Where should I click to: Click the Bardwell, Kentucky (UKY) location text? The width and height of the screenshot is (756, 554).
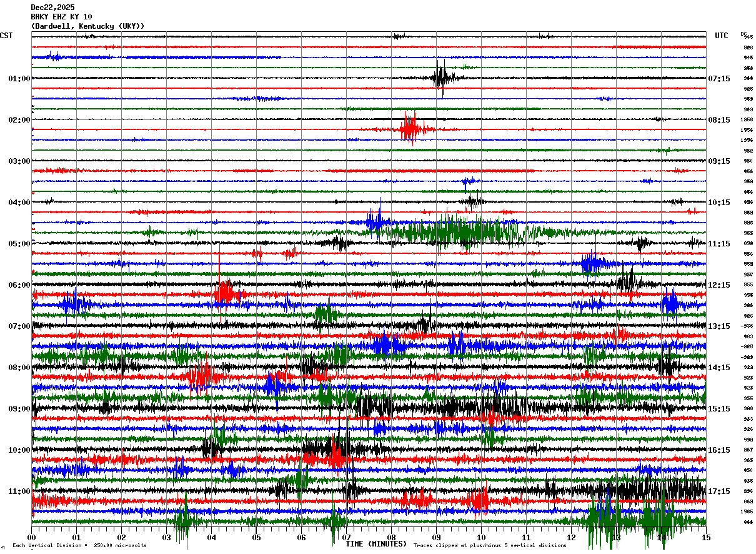(x=87, y=26)
